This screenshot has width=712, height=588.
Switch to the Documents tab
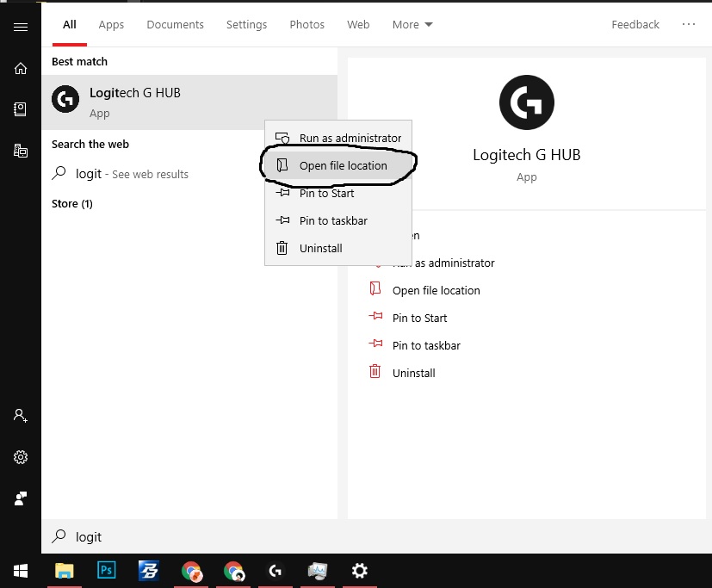pos(176,24)
